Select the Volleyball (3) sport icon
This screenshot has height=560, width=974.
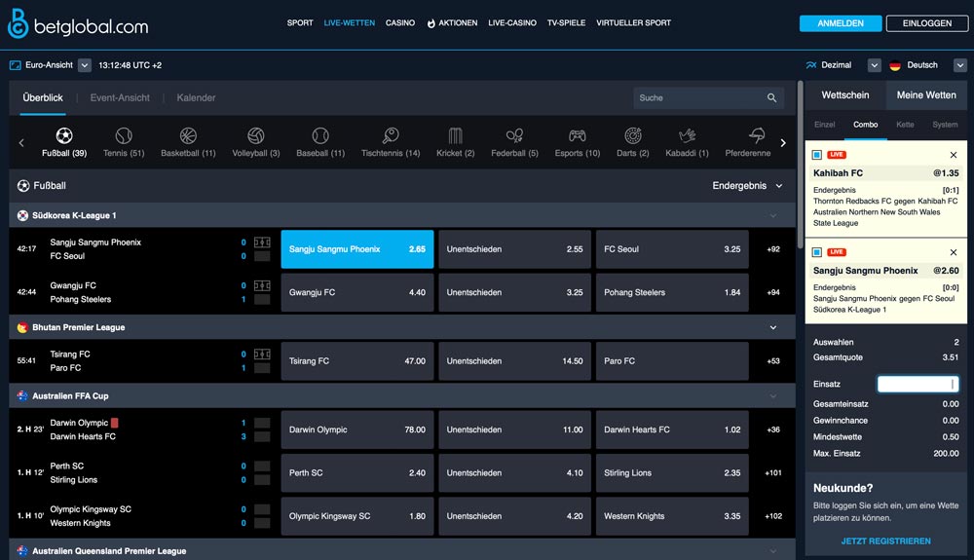(256, 135)
